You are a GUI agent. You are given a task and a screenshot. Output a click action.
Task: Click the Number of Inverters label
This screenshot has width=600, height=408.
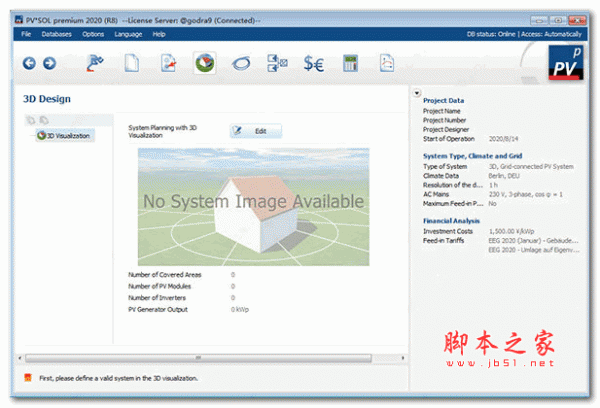157,297
